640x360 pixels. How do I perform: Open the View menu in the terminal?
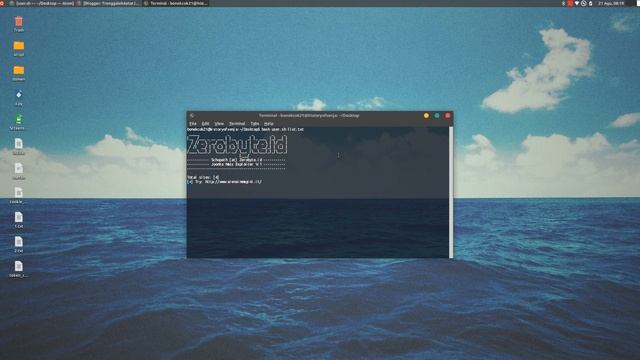coord(219,123)
